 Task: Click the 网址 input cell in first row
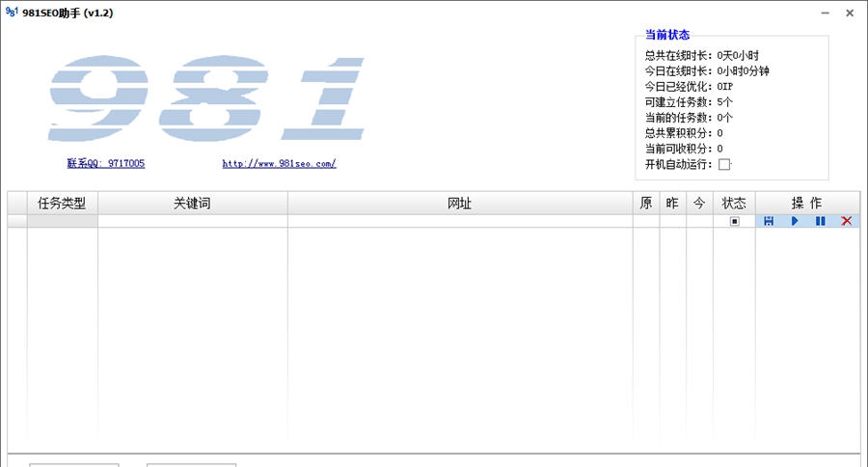tap(460, 221)
